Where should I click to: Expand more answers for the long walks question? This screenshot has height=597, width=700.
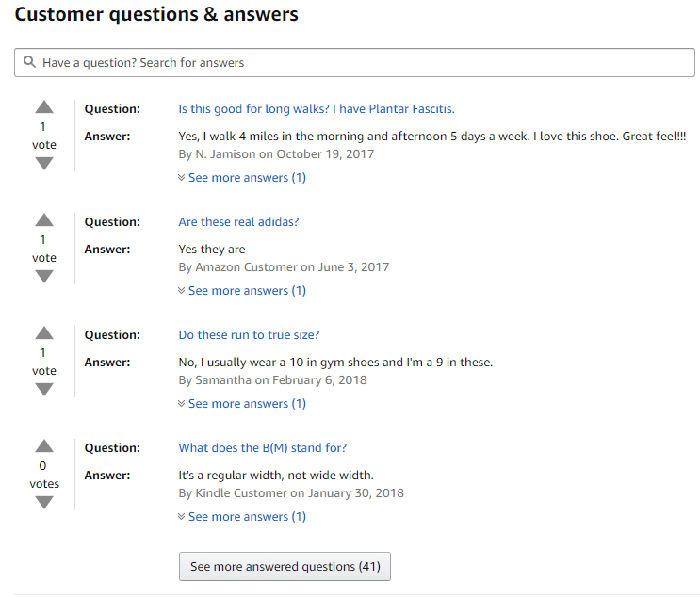coord(242,178)
